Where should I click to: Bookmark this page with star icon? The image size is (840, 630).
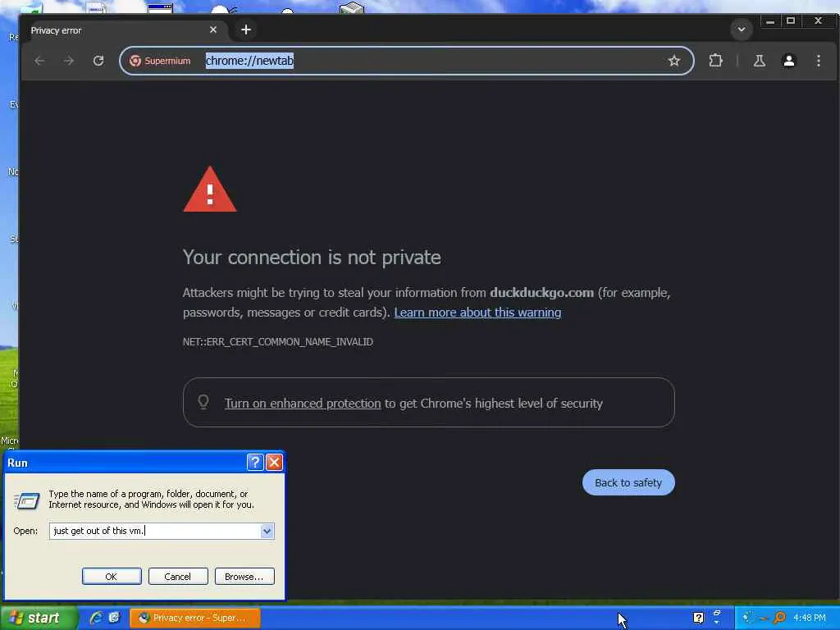click(x=674, y=61)
